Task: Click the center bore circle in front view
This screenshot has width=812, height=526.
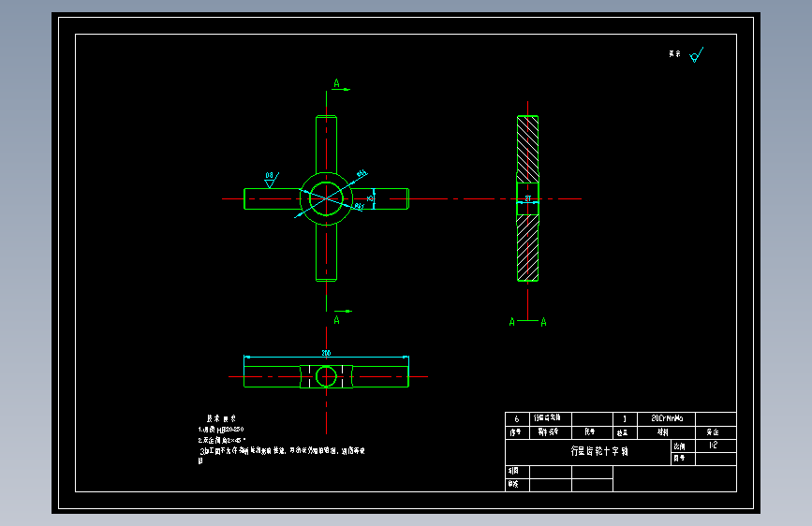Action: [326, 198]
